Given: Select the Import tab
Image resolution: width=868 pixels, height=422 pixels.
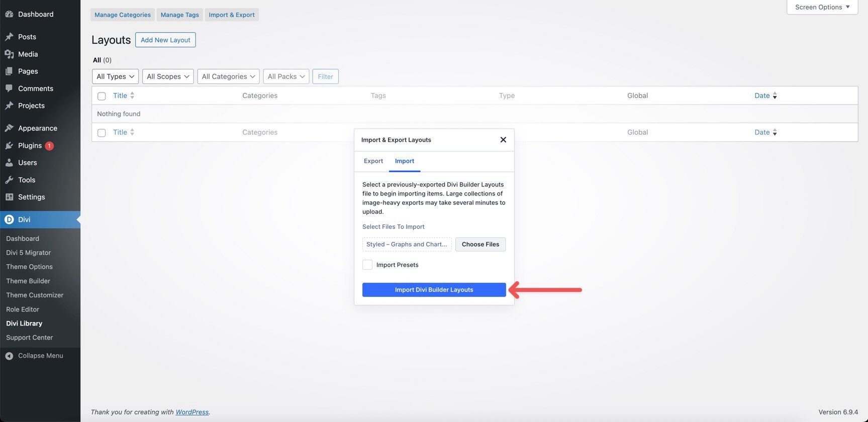Looking at the screenshot, I should 405,161.
